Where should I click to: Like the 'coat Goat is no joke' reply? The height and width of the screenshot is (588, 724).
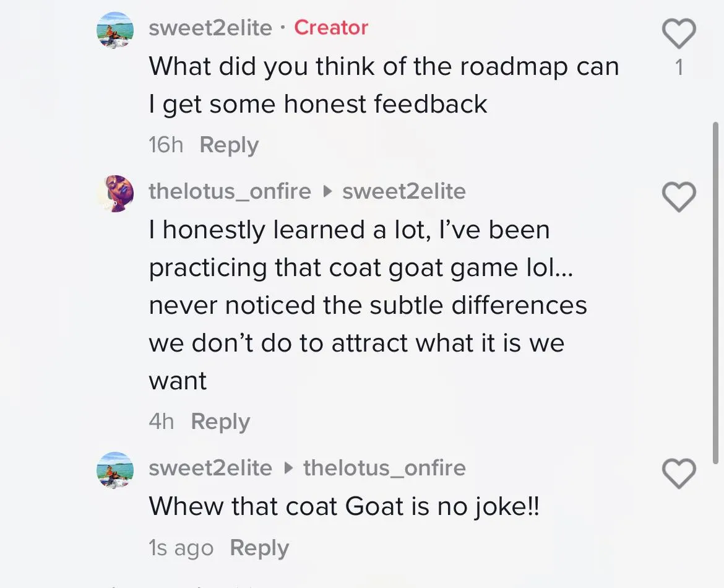(x=679, y=473)
